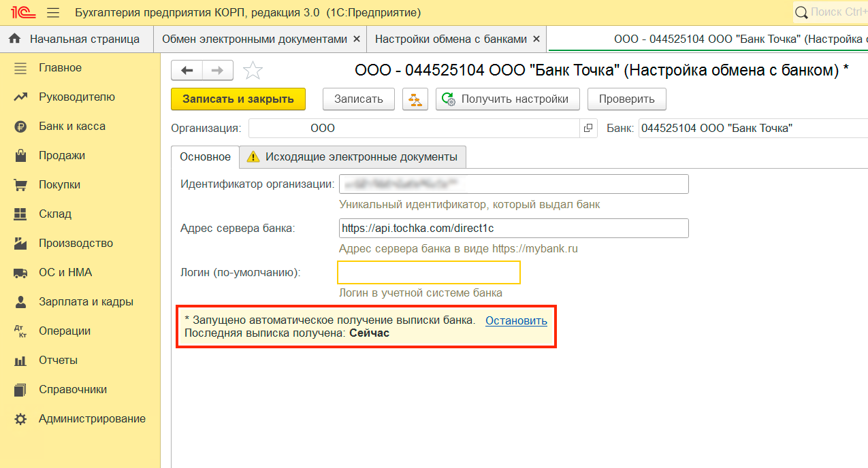Switch to the Начальная страница tab
868x468 pixels.
76,39
